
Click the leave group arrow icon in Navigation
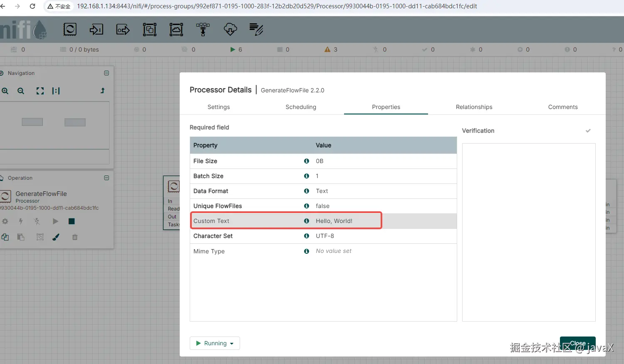(102, 90)
